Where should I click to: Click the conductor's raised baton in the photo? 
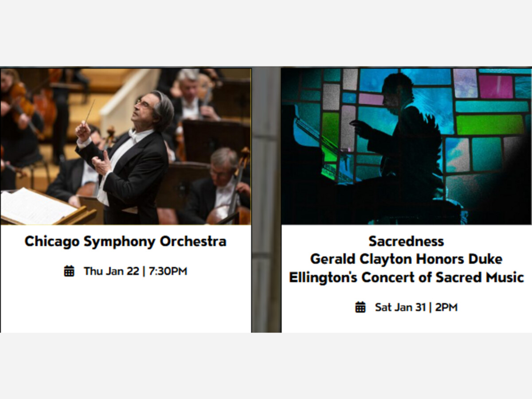(x=90, y=111)
